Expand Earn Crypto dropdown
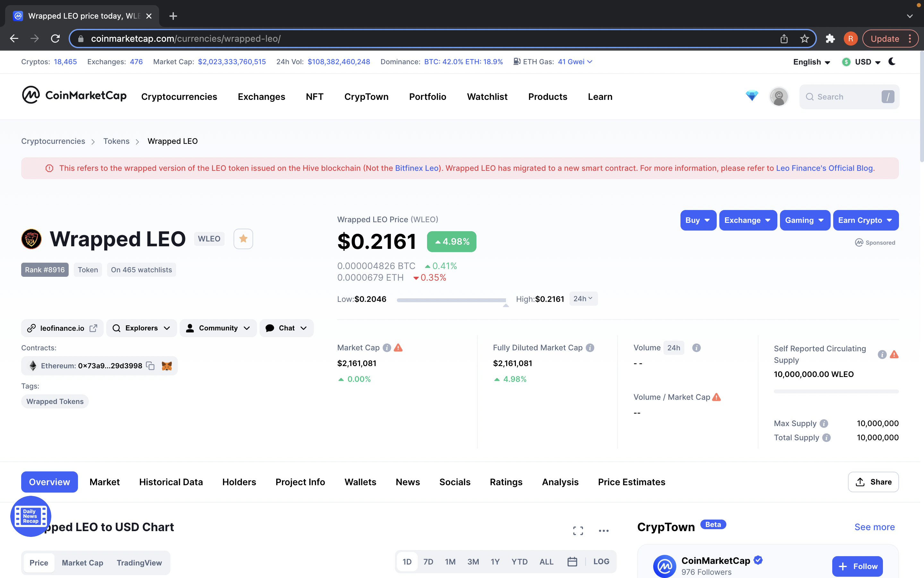 [x=866, y=220]
